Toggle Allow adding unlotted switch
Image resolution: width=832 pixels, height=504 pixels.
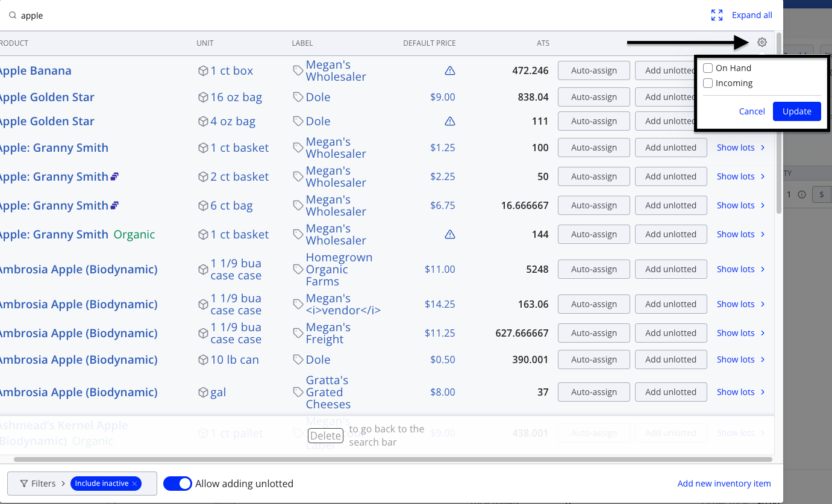click(x=178, y=484)
